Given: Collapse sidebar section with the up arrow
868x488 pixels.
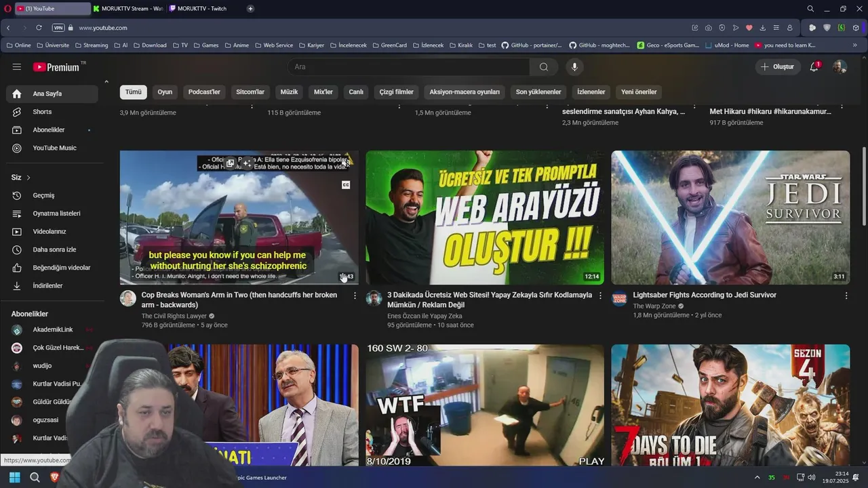Looking at the screenshot, I should click(106, 82).
